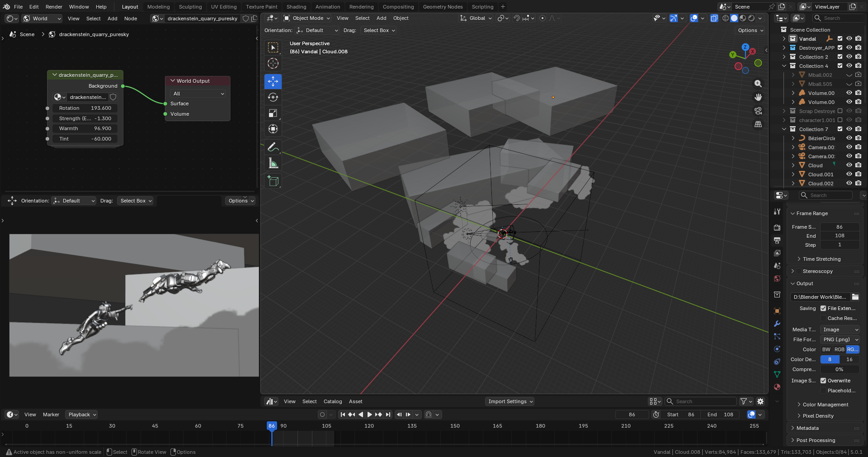This screenshot has width=868, height=457.
Task: Select the BW color mode button
Action: point(826,349)
